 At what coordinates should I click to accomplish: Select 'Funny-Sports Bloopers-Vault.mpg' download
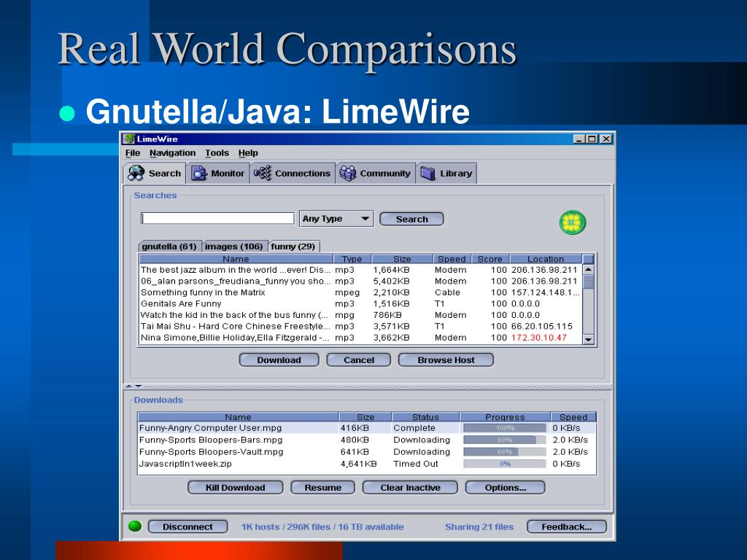click(367, 452)
